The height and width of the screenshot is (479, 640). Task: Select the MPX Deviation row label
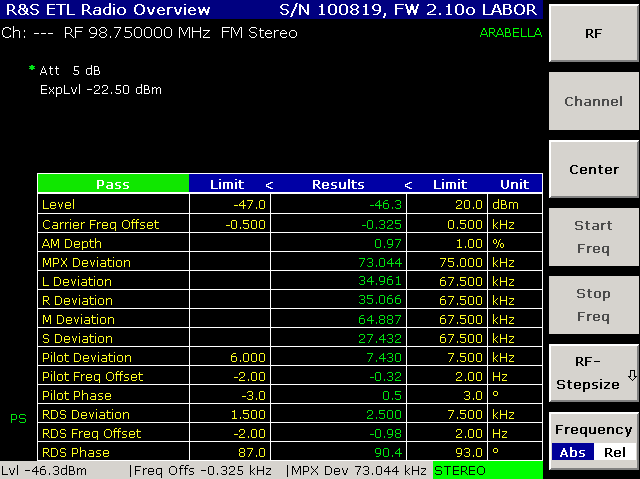coord(86,262)
